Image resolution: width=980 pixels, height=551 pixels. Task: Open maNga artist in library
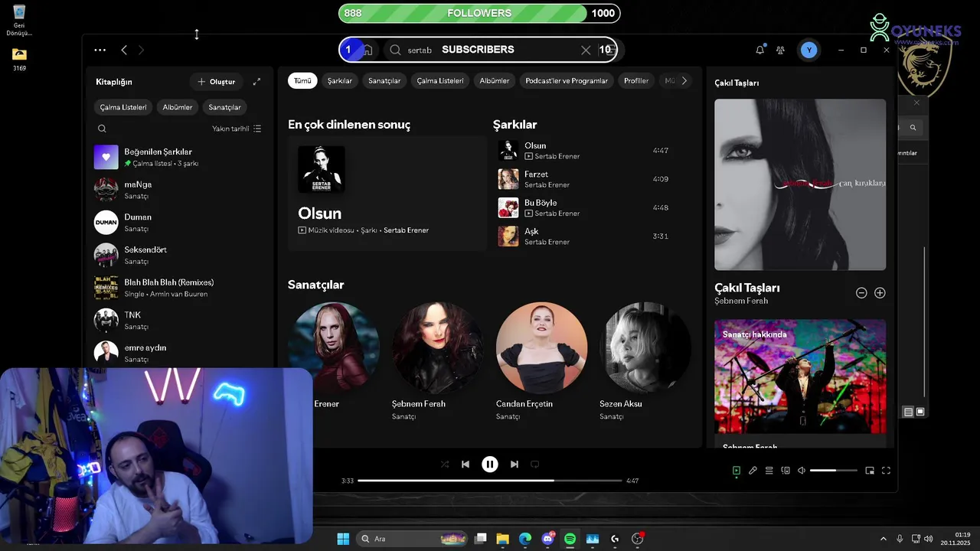[180, 190]
